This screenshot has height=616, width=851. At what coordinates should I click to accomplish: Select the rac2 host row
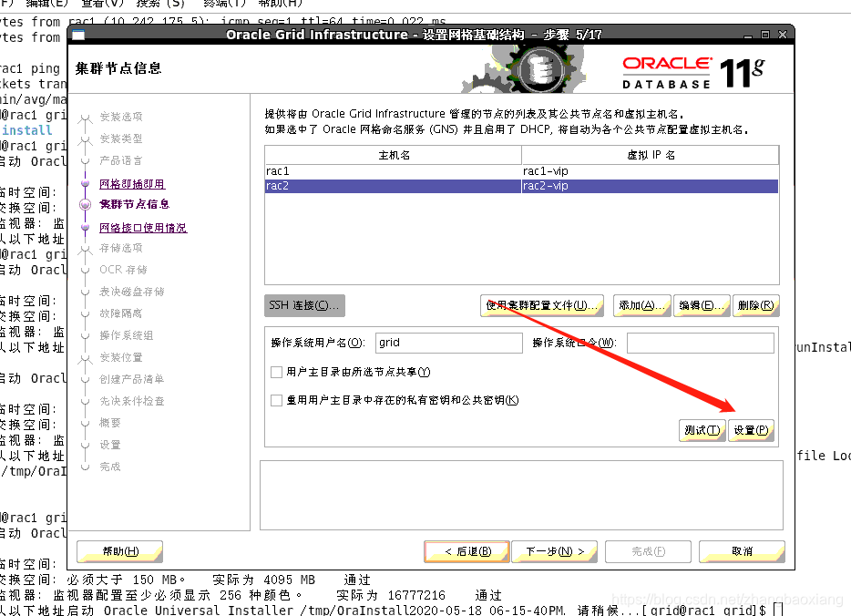[394, 186]
